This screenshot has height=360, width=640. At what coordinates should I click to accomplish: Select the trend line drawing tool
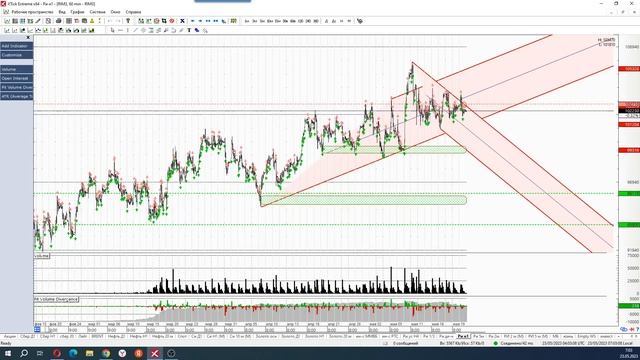[136, 30]
